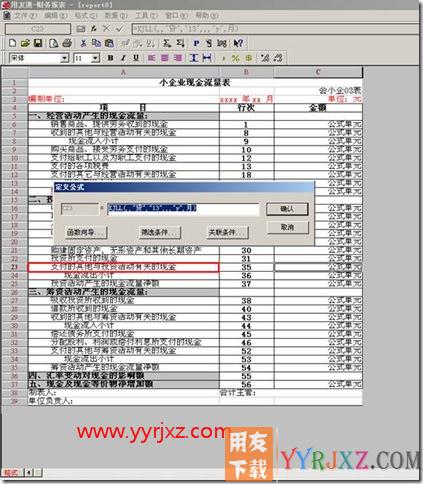Viewport: 423px width, 484px height.
Task: Click the formula bar input at top
Action: [x=275, y=29]
